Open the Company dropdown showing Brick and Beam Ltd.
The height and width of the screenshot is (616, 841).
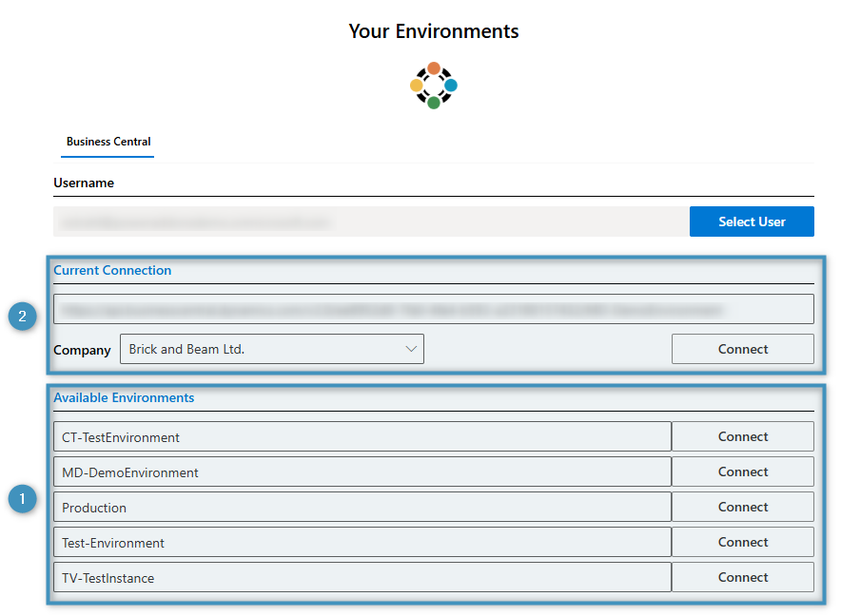[272, 349]
